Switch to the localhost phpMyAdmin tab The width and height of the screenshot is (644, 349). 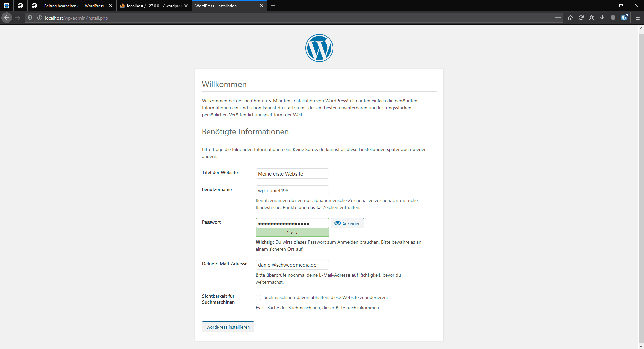pyautogui.click(x=151, y=6)
